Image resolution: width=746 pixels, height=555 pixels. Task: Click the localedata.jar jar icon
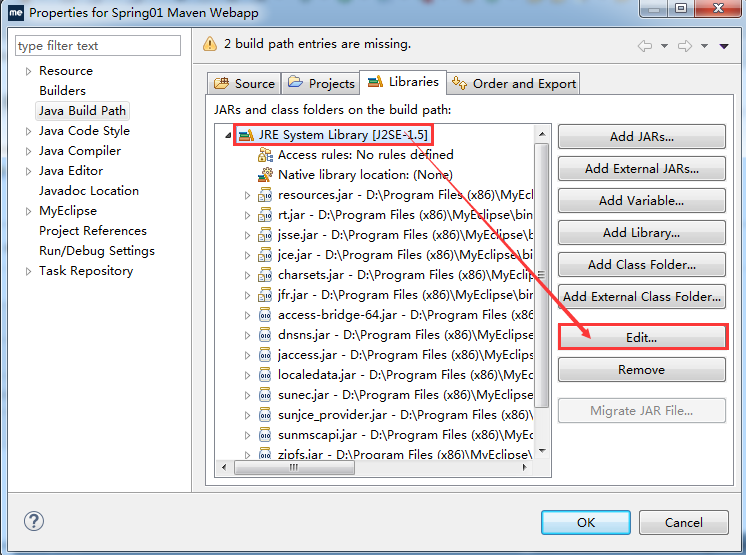coord(265,375)
